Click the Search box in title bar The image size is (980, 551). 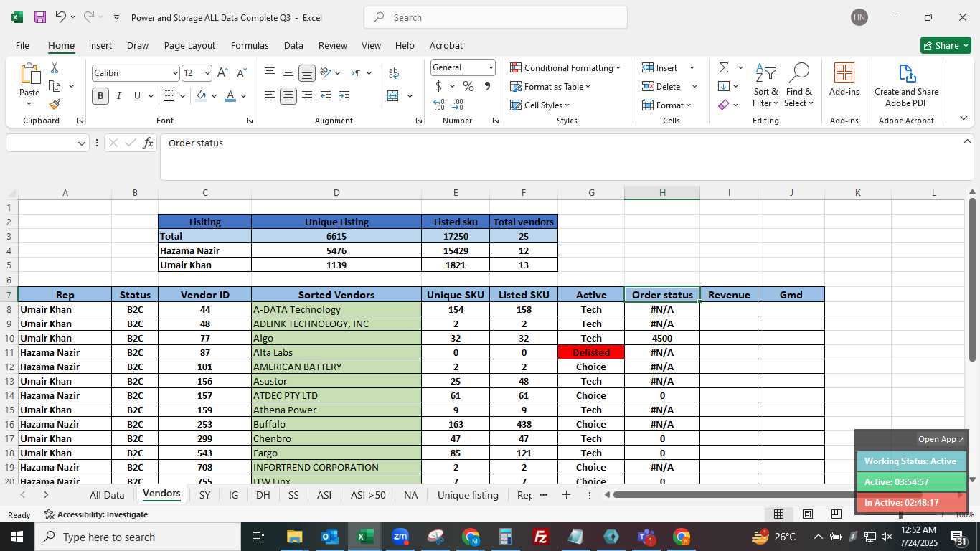[496, 17]
